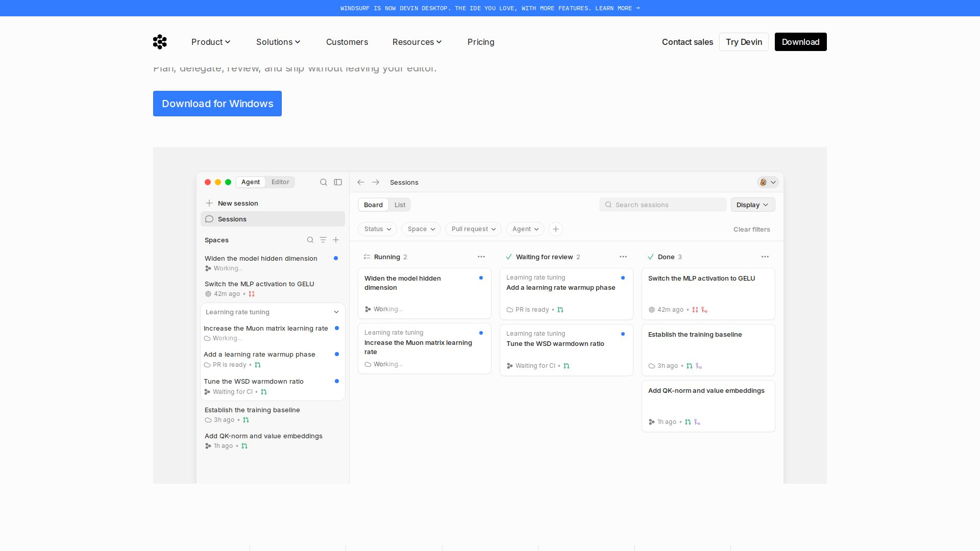Click the chat bubble Sessions icon
The width and height of the screenshot is (980, 551).
(209, 219)
